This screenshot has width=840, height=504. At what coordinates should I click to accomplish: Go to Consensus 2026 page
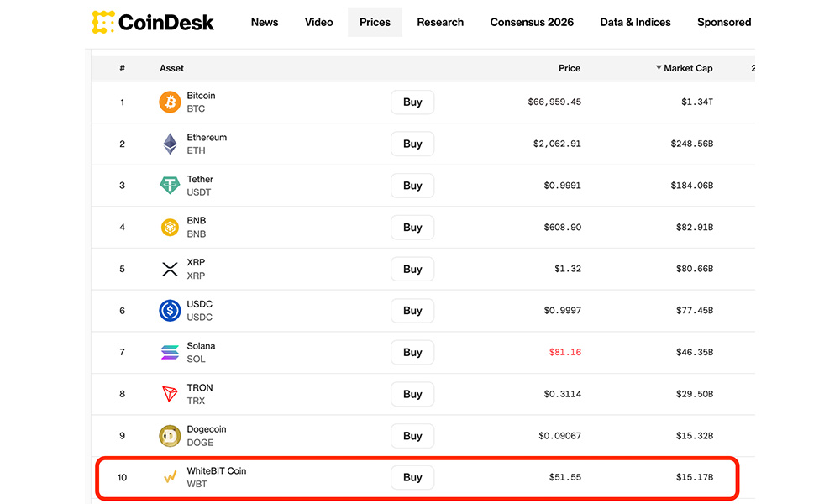(x=532, y=22)
